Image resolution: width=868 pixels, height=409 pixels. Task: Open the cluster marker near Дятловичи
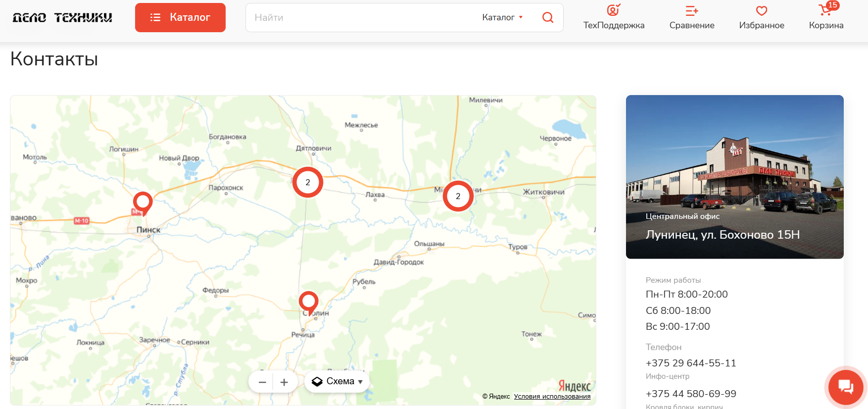308,182
